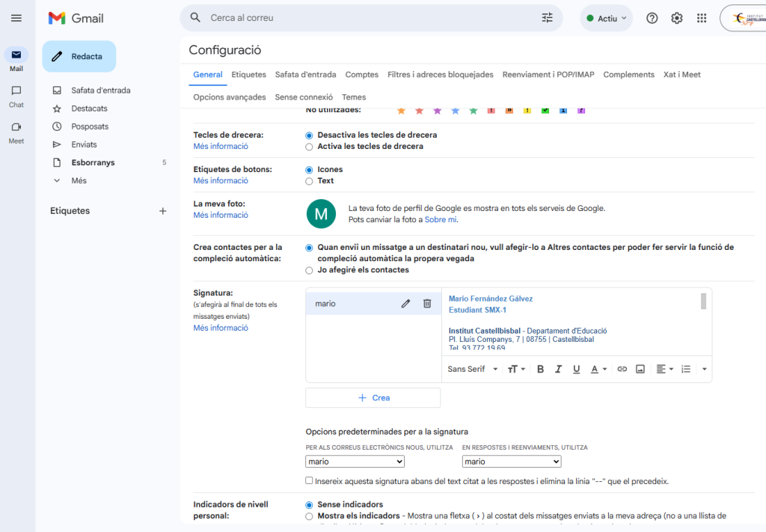Apply italic formatting in signature editor

tap(558, 369)
